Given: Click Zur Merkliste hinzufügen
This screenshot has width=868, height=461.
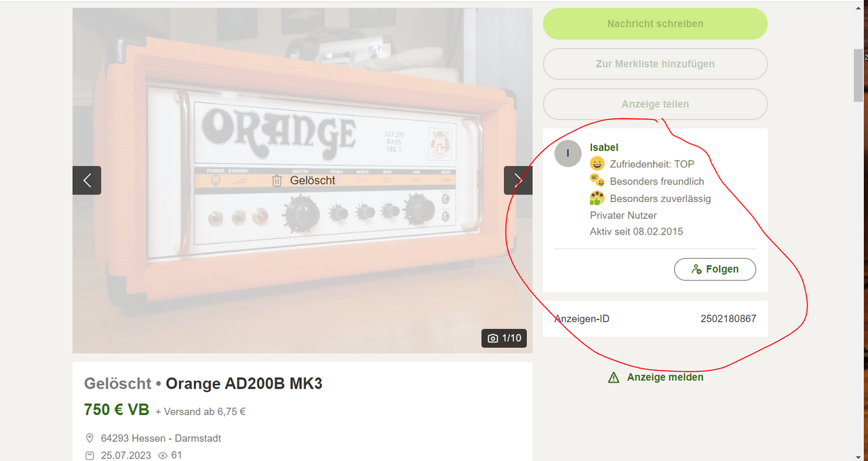Looking at the screenshot, I should [x=655, y=64].
